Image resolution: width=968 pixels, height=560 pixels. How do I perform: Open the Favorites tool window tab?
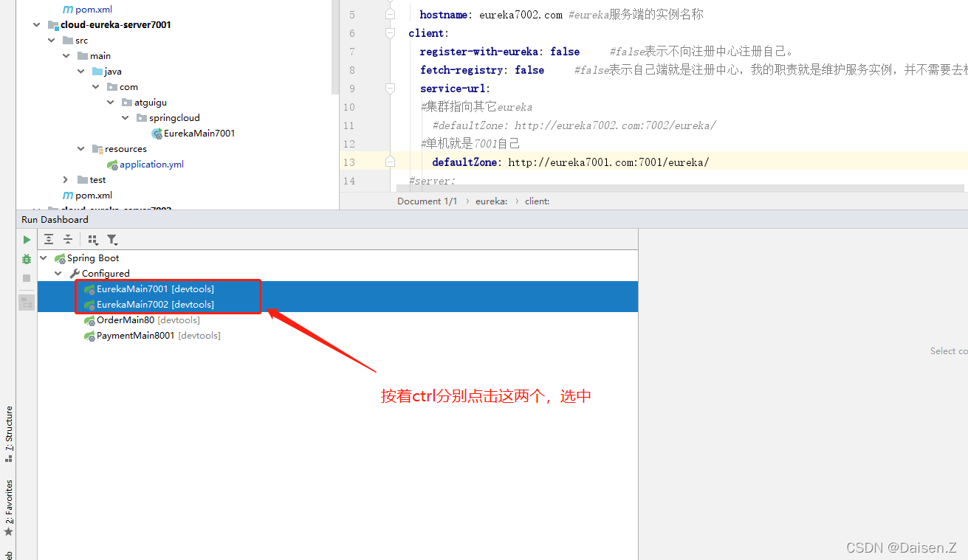click(9, 508)
